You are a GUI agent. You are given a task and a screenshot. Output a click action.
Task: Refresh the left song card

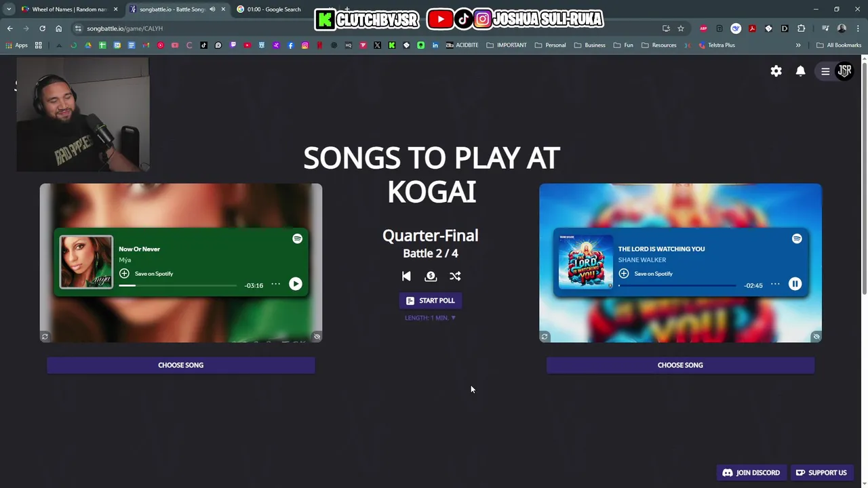[45, 336]
